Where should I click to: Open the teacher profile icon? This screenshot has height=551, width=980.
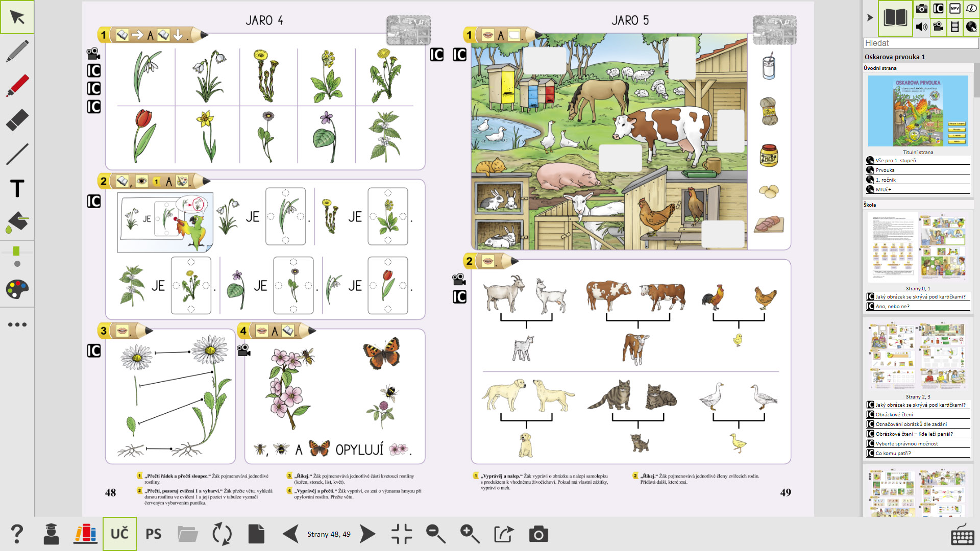(x=51, y=534)
